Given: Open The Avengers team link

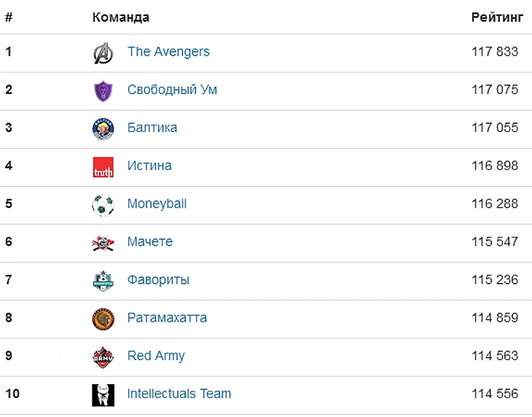Looking at the screenshot, I should (168, 52).
